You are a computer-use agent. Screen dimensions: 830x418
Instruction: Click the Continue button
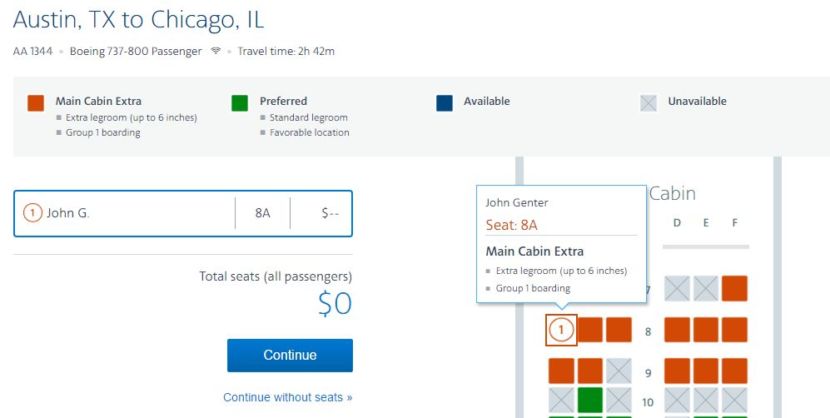tap(289, 355)
